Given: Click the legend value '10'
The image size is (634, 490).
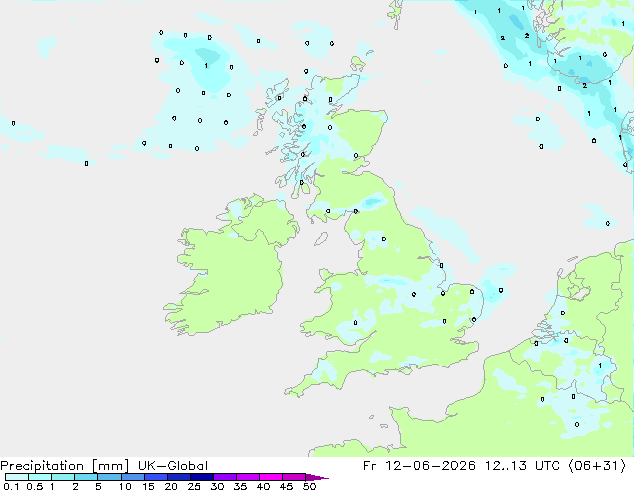Looking at the screenshot, I should pos(125,486).
